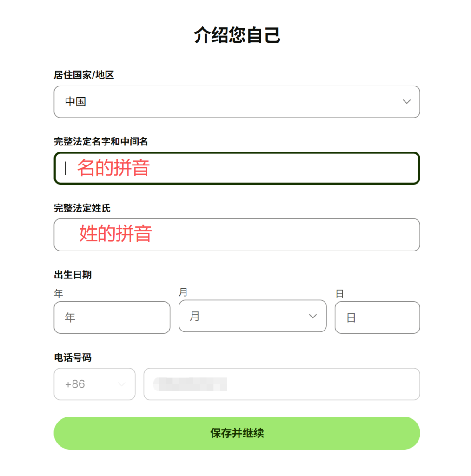The image size is (471, 476).
Task: Select the 中国 country selection box
Action: [x=237, y=102]
